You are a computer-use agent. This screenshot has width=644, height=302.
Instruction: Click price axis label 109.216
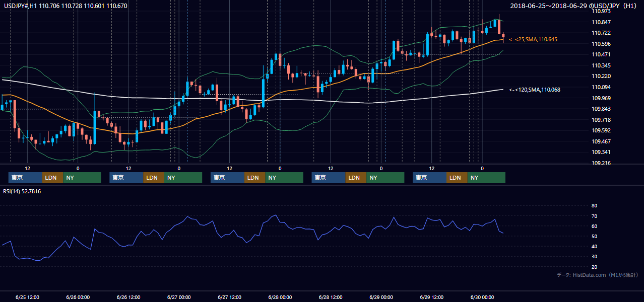pos(602,163)
